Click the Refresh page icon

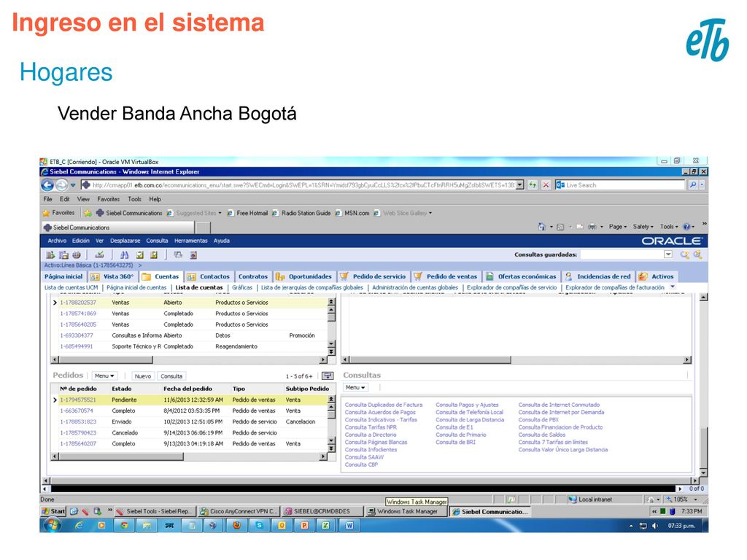[x=533, y=184]
